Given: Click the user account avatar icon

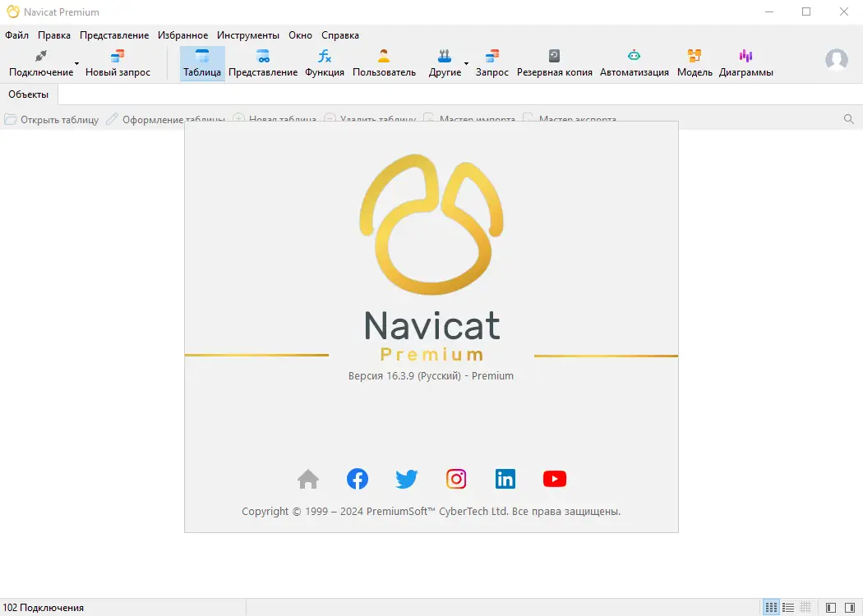Looking at the screenshot, I should click(837, 59).
